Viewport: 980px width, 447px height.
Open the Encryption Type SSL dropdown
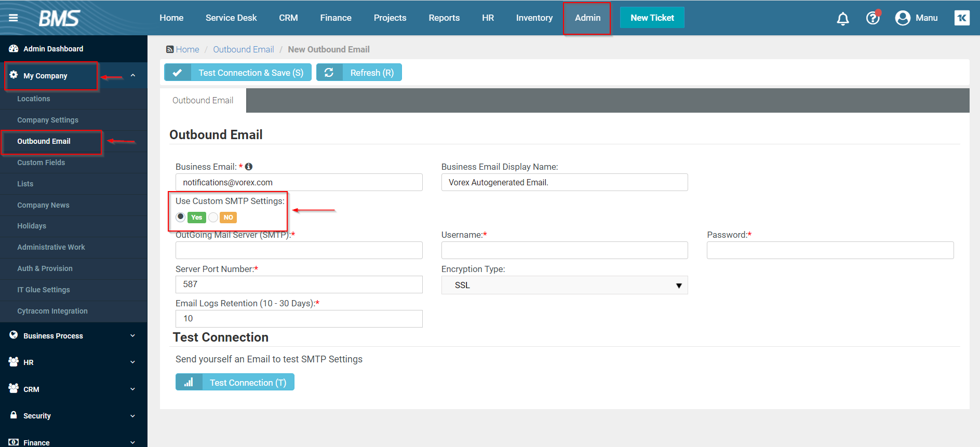[x=565, y=285]
